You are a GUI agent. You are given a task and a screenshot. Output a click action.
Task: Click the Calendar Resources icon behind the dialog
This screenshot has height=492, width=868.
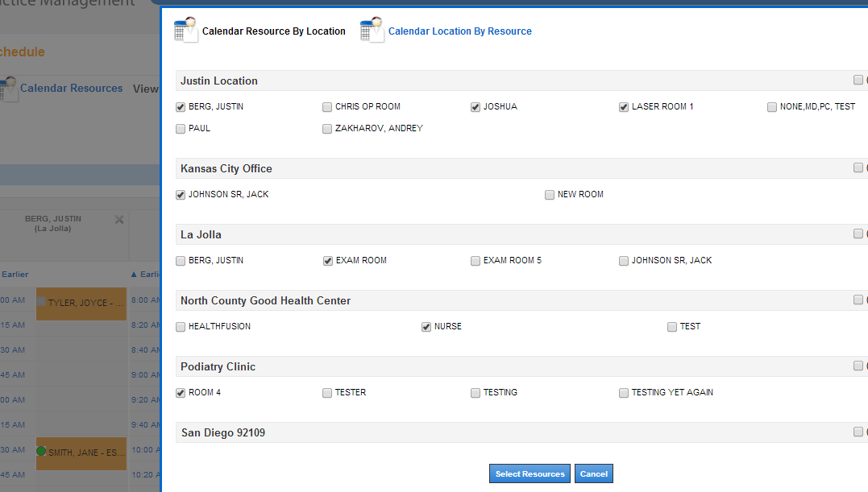pos(8,89)
